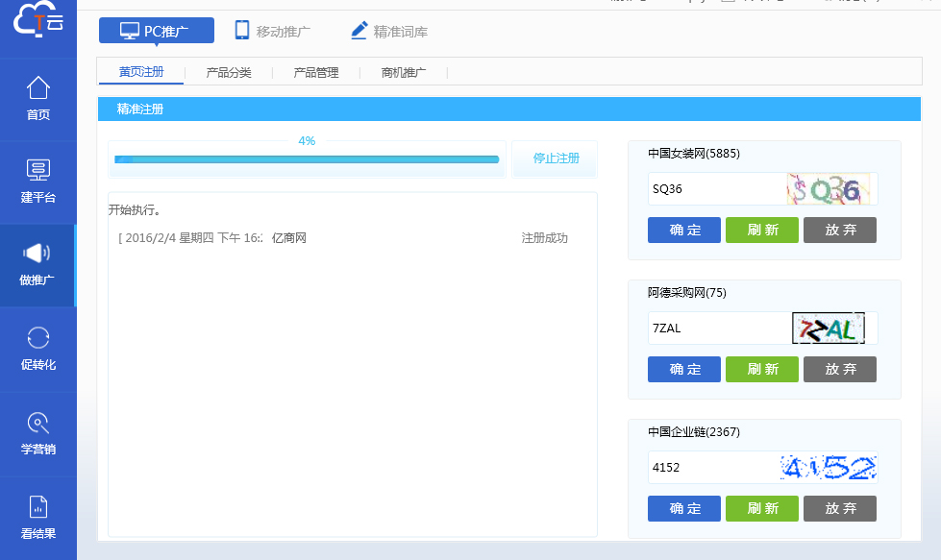Open the 精准词库 keyword library tab
This screenshot has height=560, width=941.
pos(388,31)
